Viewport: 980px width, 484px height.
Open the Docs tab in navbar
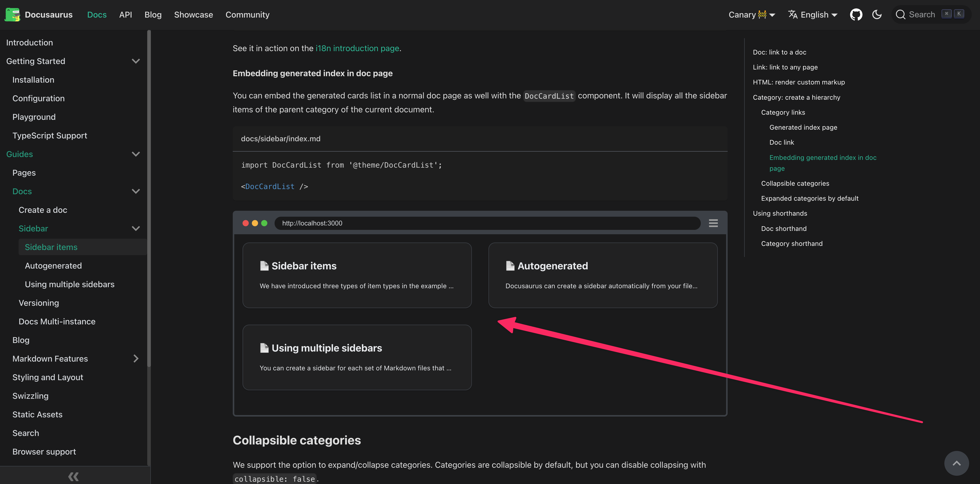[97, 14]
